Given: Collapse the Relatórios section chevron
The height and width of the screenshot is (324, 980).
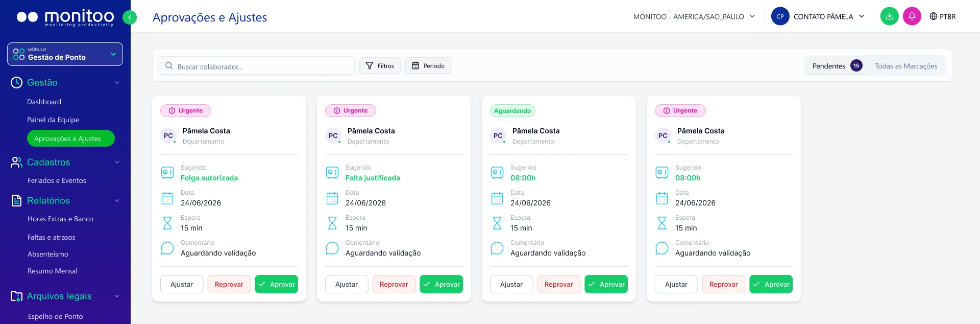Looking at the screenshot, I should pyautogui.click(x=117, y=201).
